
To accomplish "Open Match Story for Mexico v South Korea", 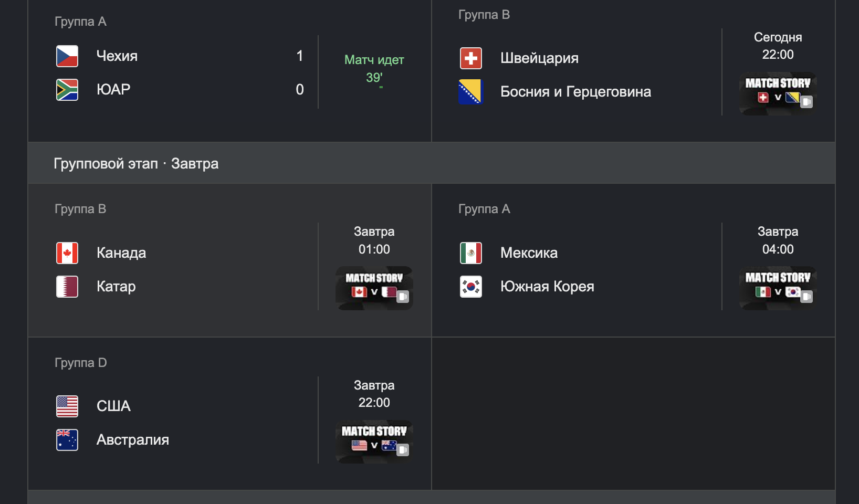I will pyautogui.click(x=778, y=288).
